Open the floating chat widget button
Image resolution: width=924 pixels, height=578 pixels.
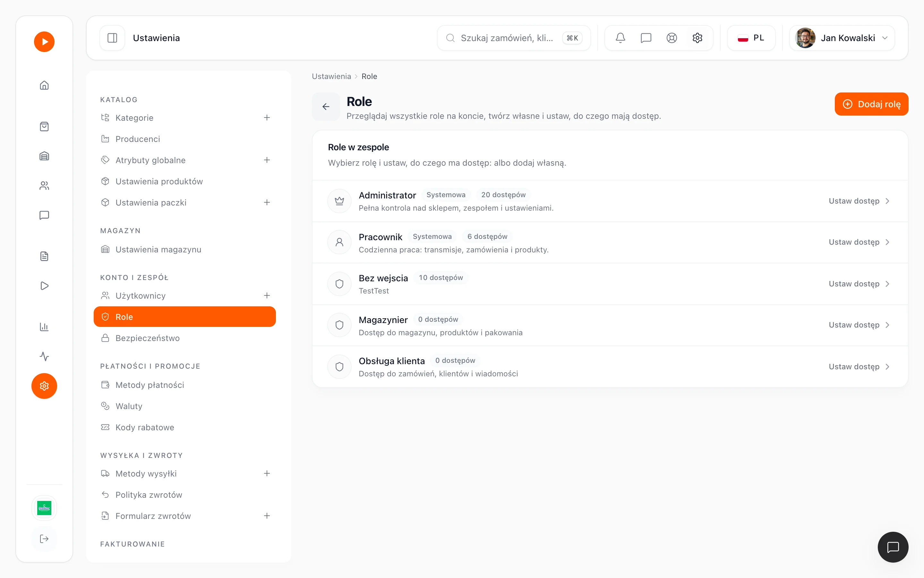pos(893,547)
